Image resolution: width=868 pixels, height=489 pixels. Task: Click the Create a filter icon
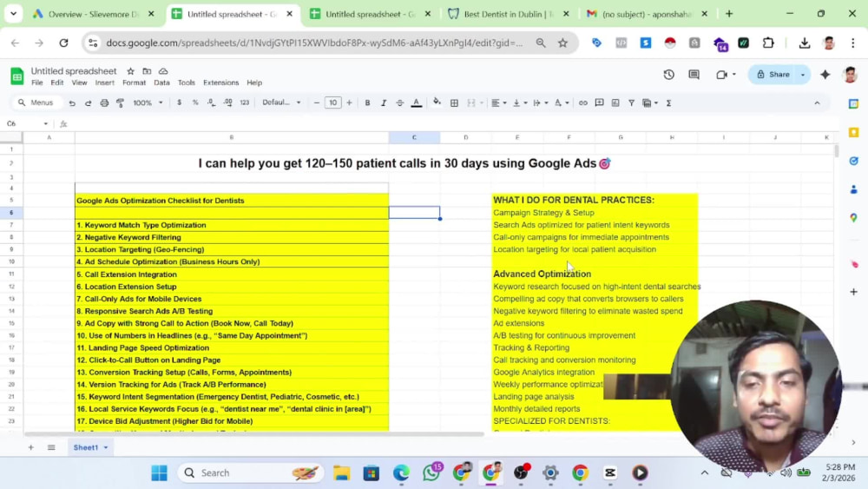(x=631, y=103)
